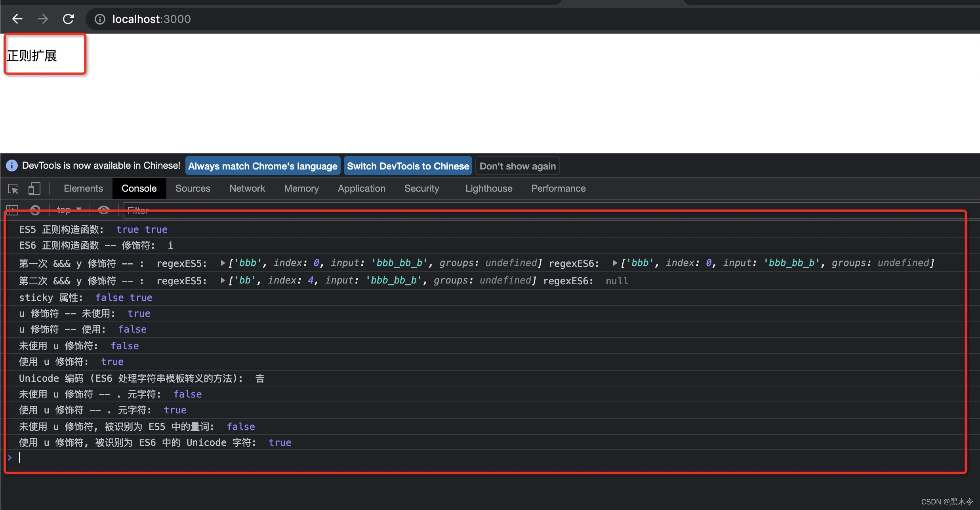
Task: Reload the localhost page
Action: [68, 19]
